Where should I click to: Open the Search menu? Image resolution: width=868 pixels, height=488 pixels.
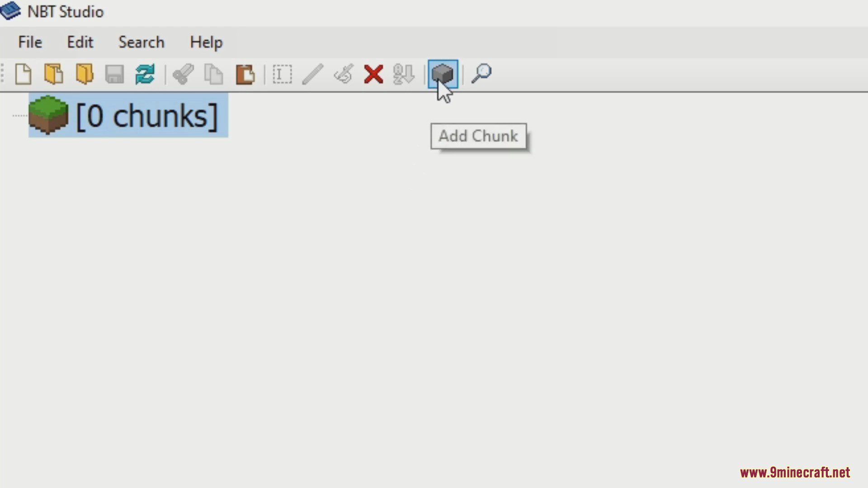click(x=142, y=42)
